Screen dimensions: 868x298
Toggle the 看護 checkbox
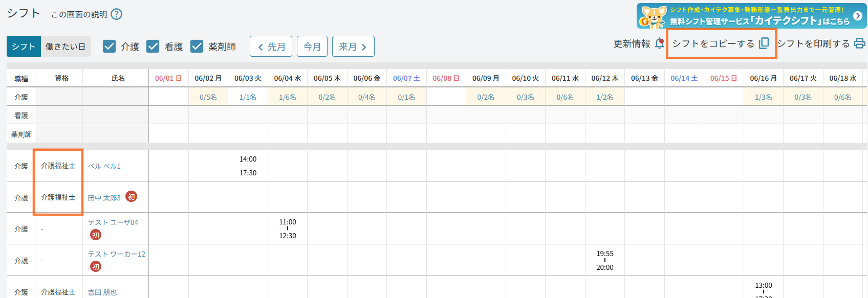(x=153, y=47)
